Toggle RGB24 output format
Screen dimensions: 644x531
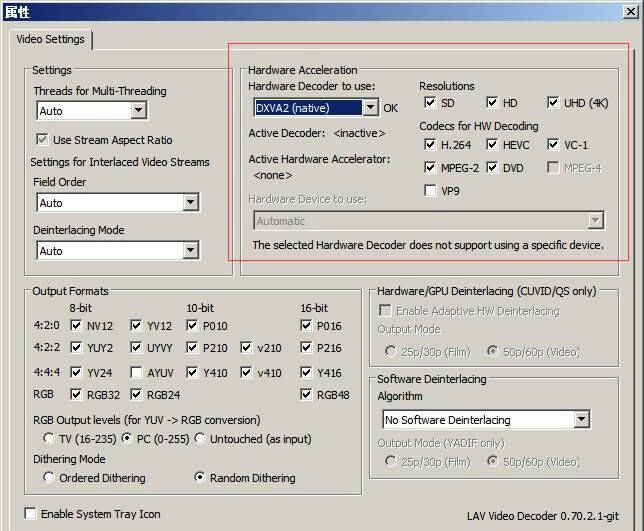(136, 394)
